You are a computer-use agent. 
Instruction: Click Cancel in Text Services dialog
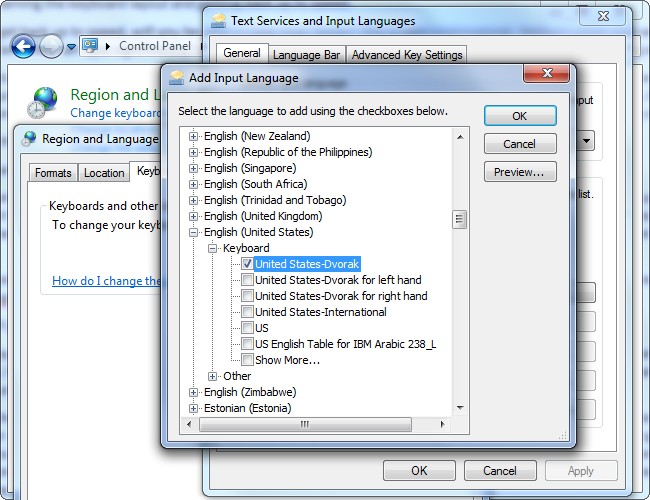click(x=500, y=471)
